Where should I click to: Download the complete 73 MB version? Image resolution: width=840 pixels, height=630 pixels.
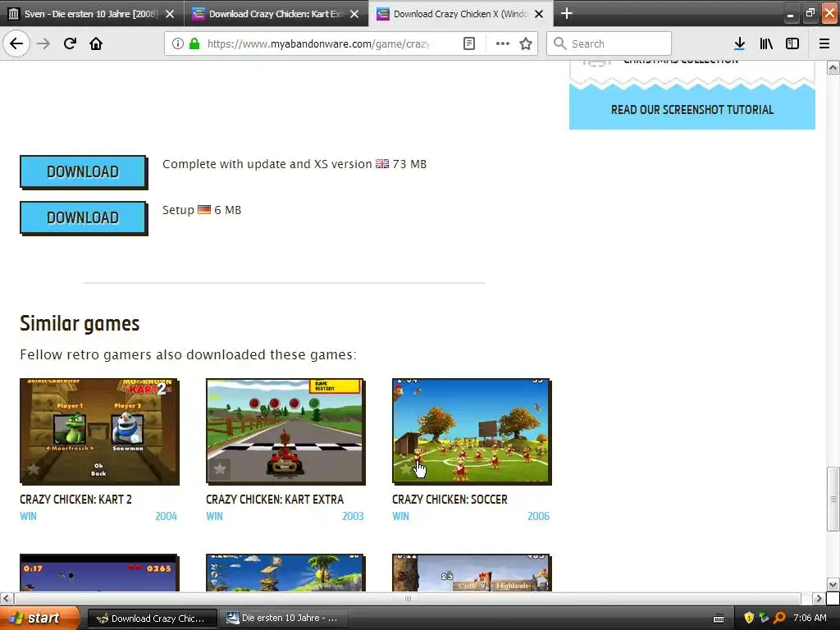(x=83, y=172)
